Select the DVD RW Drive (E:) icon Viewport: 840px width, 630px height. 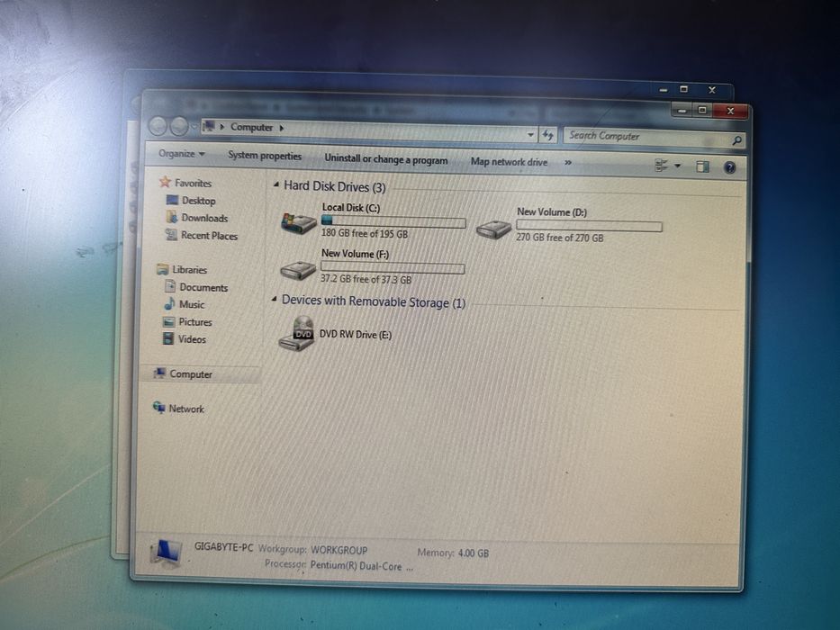297,334
